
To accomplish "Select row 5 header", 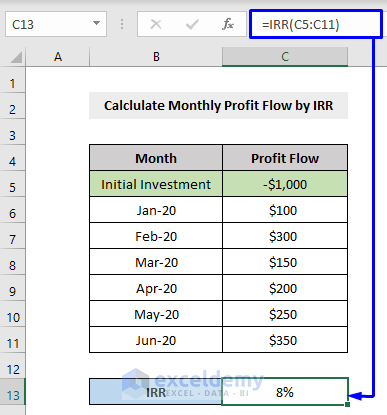I will coord(12,184).
